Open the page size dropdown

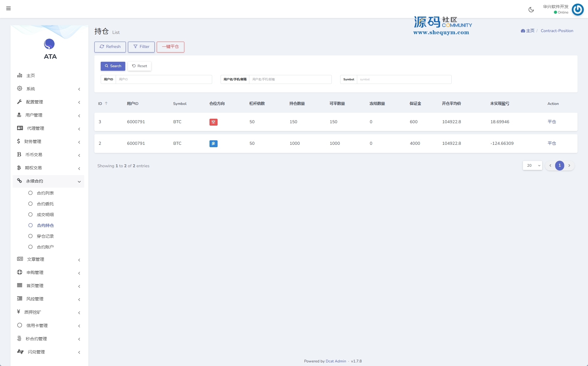532,165
